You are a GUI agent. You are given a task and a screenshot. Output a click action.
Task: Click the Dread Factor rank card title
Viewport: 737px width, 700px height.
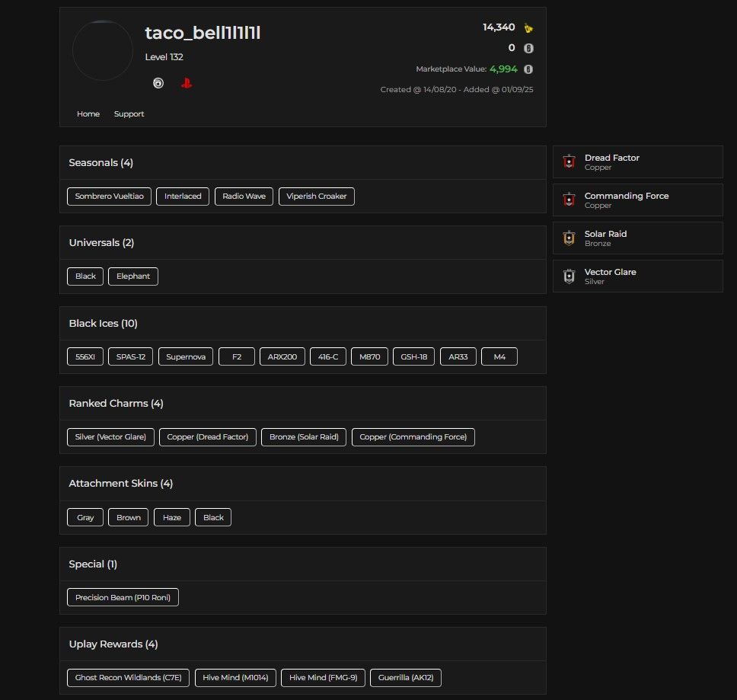coord(611,158)
